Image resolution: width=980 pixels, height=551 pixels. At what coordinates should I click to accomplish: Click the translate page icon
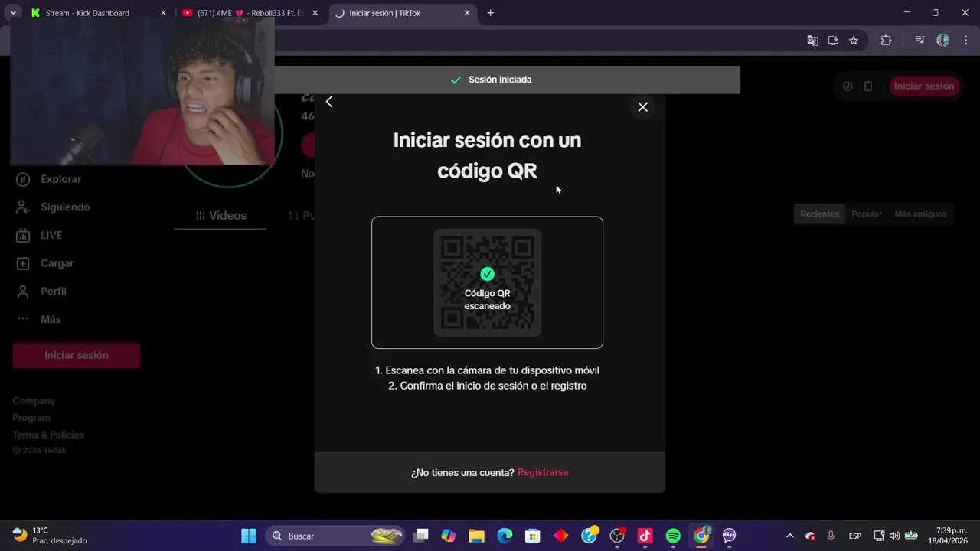[812, 41]
